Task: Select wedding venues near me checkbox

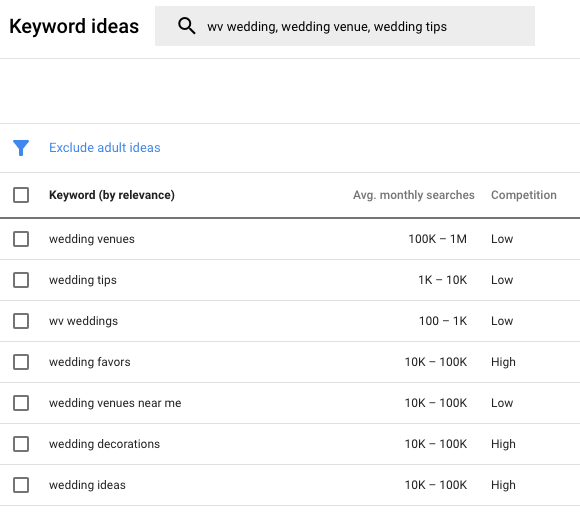Action: coord(21,403)
